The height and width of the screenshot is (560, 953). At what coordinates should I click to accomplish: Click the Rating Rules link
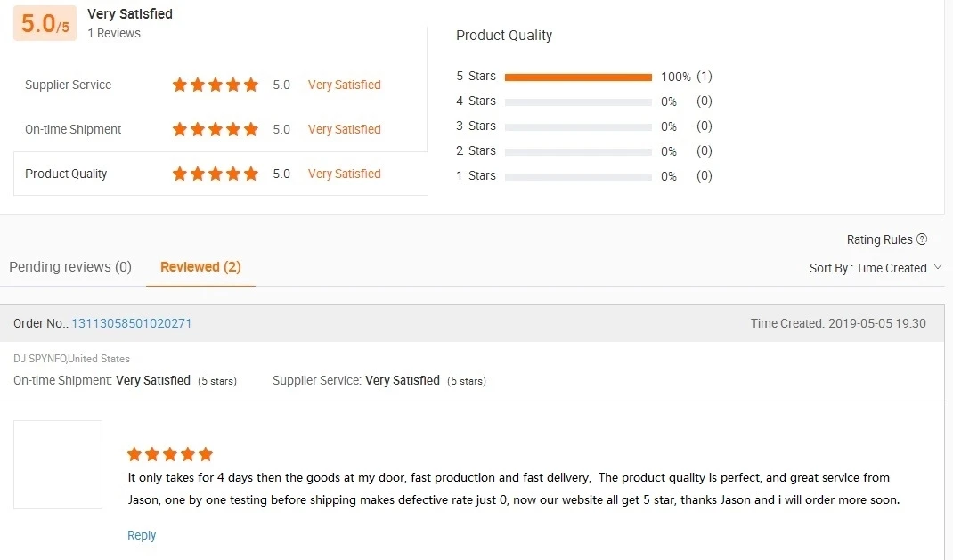coord(879,239)
